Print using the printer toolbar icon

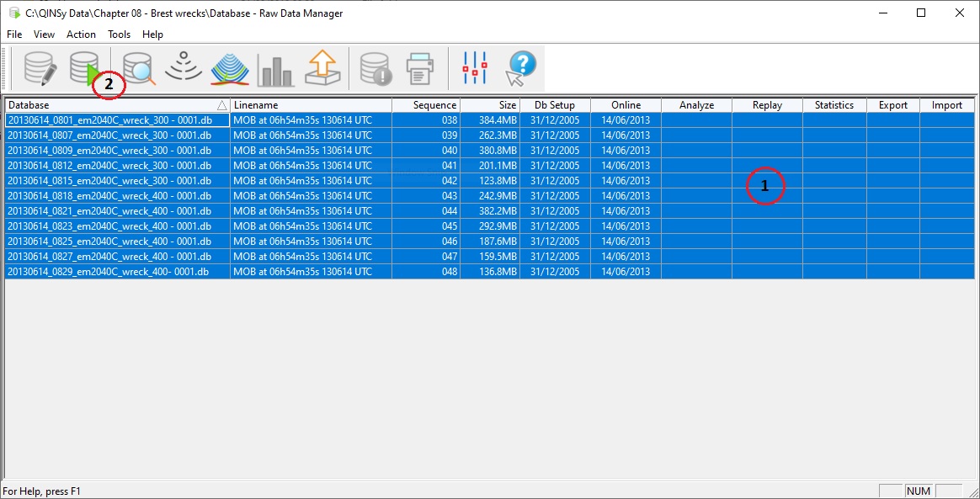420,68
